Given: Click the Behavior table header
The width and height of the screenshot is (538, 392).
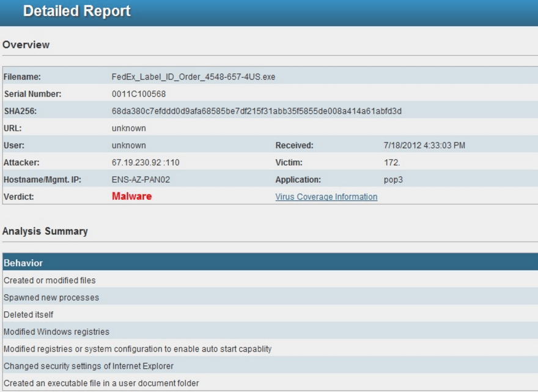Looking at the screenshot, I should [270, 263].
